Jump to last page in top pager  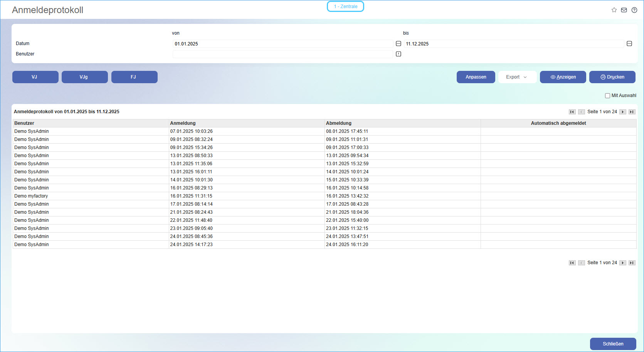point(632,112)
